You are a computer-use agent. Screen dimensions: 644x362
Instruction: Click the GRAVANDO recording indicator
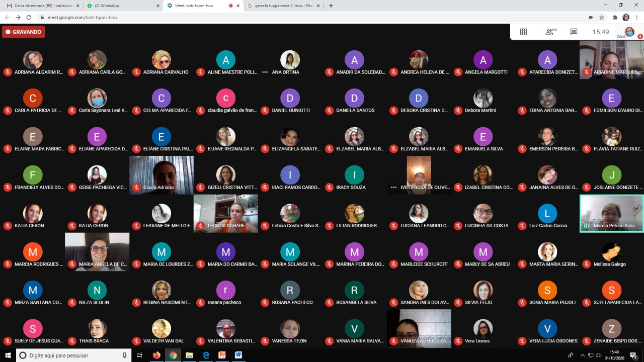click(23, 32)
